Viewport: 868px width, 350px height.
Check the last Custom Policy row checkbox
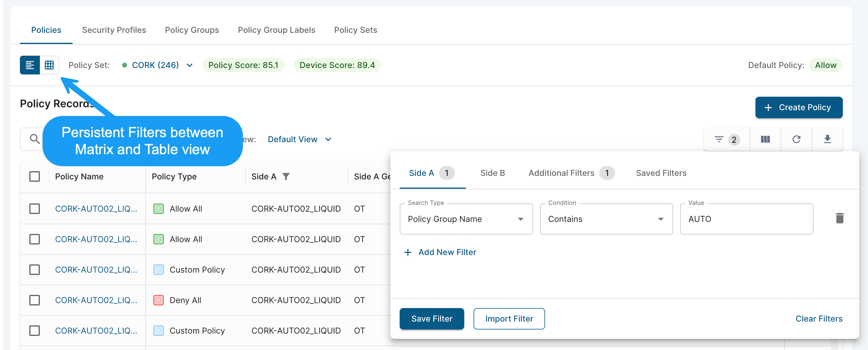[x=34, y=330]
